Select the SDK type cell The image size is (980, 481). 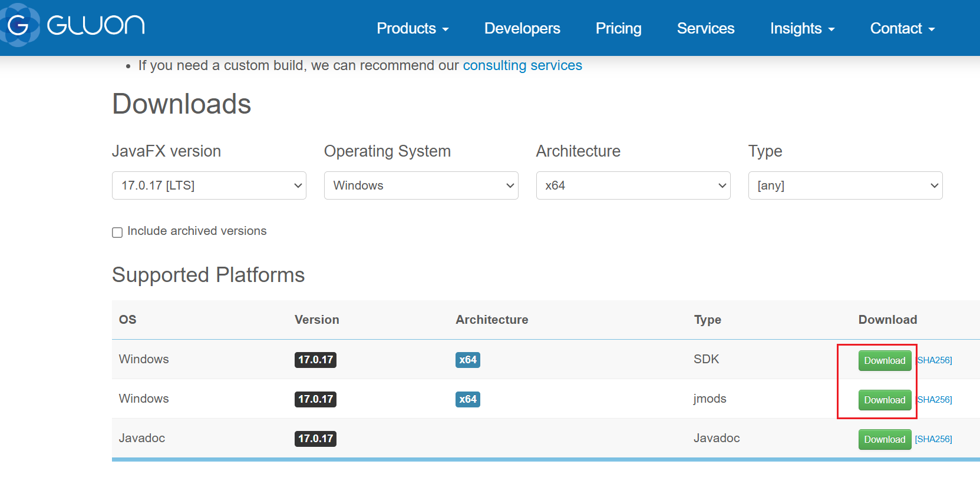coord(707,359)
